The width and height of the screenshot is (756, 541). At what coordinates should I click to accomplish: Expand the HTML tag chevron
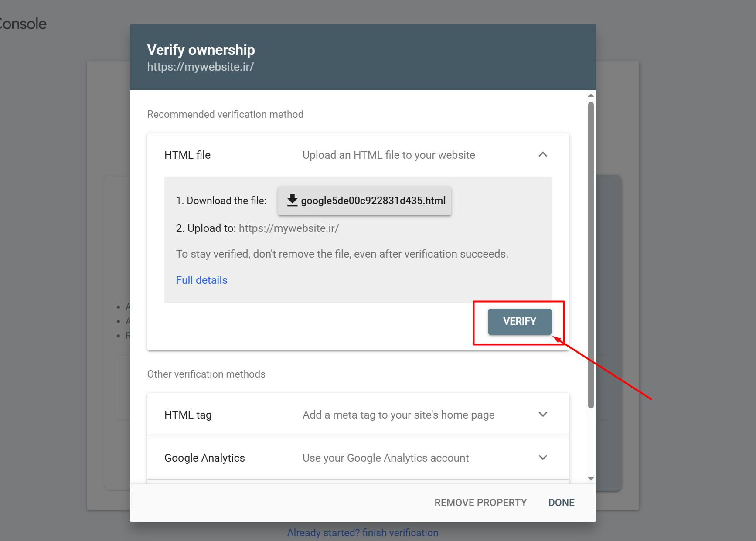point(543,415)
